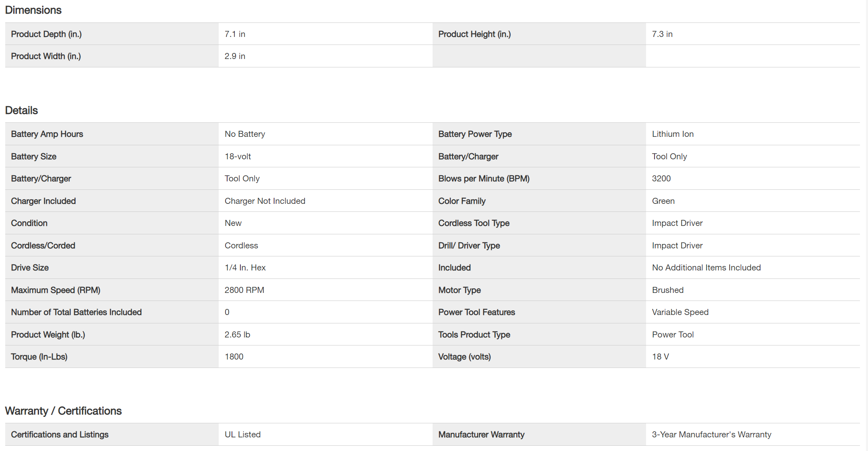This screenshot has width=868, height=451.
Task: Click the Details section heading
Action: click(x=21, y=110)
